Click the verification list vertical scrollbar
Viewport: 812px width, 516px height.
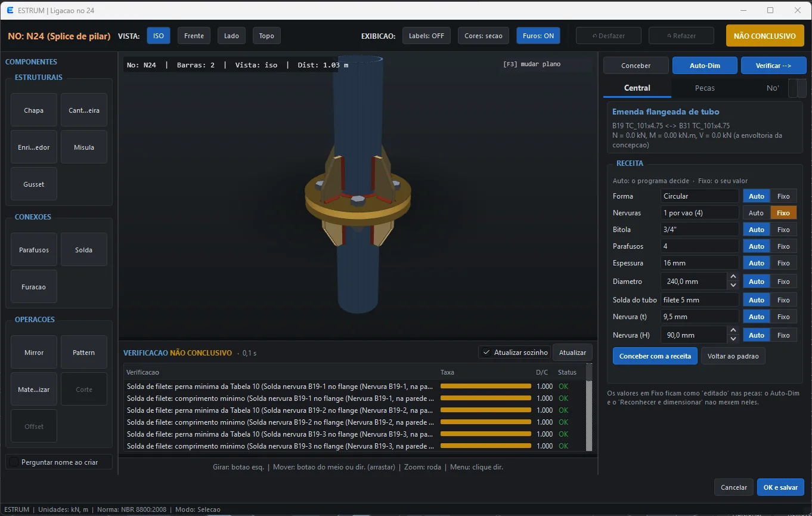[589, 407]
